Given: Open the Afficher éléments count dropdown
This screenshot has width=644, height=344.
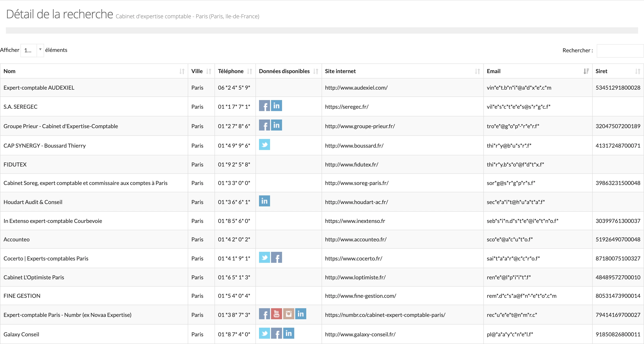Looking at the screenshot, I should [32, 50].
